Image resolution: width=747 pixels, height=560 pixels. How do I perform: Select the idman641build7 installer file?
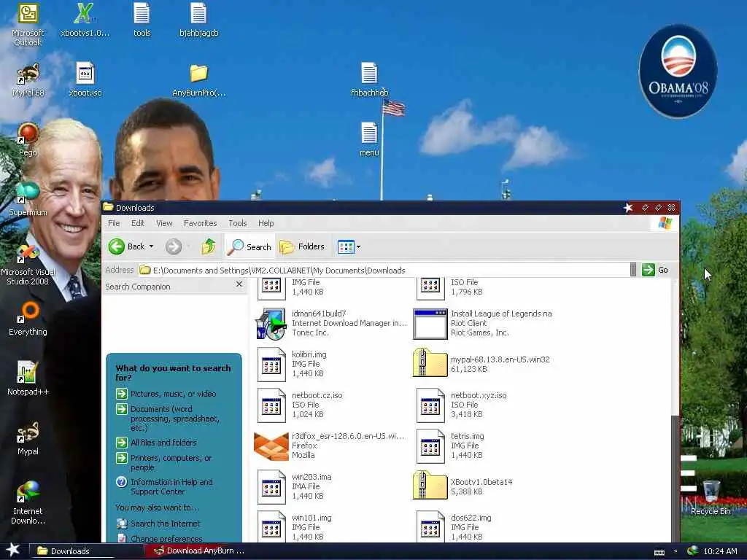coord(331,323)
